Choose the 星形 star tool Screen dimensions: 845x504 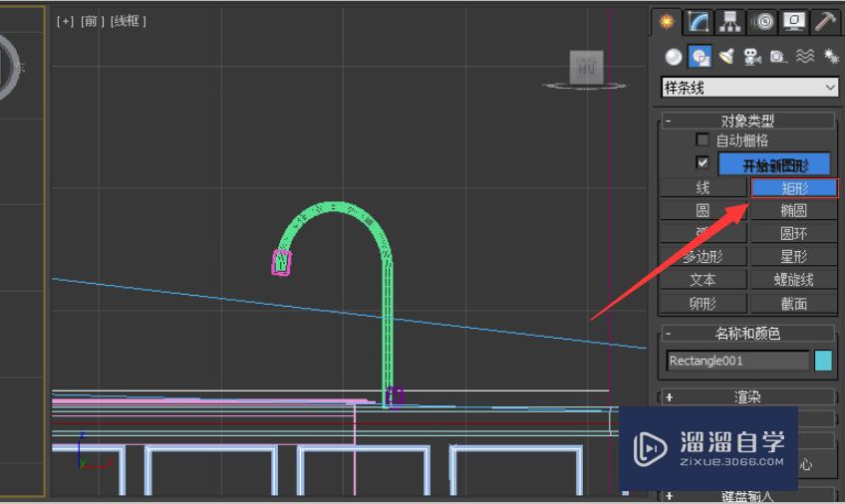[794, 257]
